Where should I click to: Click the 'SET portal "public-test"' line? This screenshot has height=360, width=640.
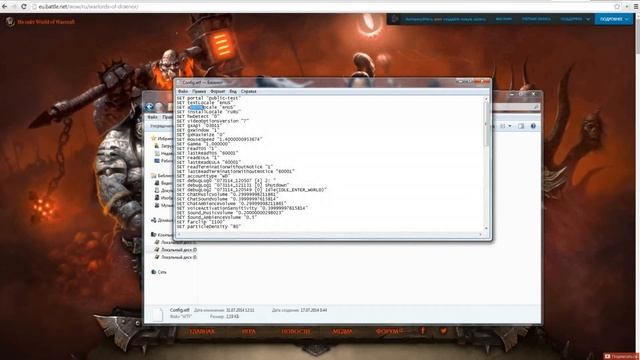coord(209,98)
